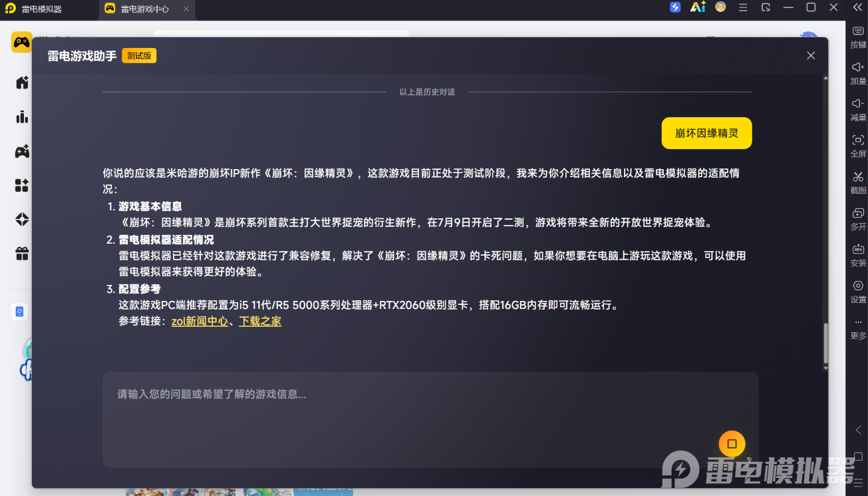Open apps grid icon in game center sidebar

coord(22,185)
